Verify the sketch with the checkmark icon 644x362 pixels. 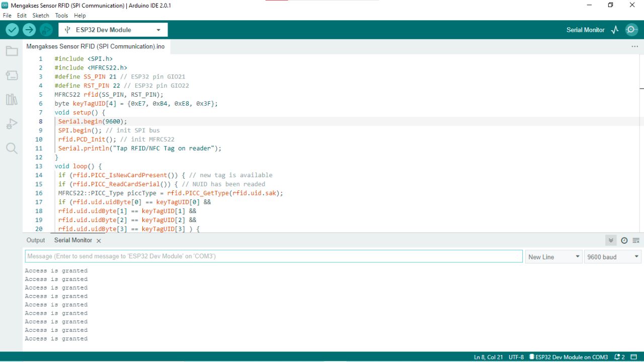(x=12, y=29)
